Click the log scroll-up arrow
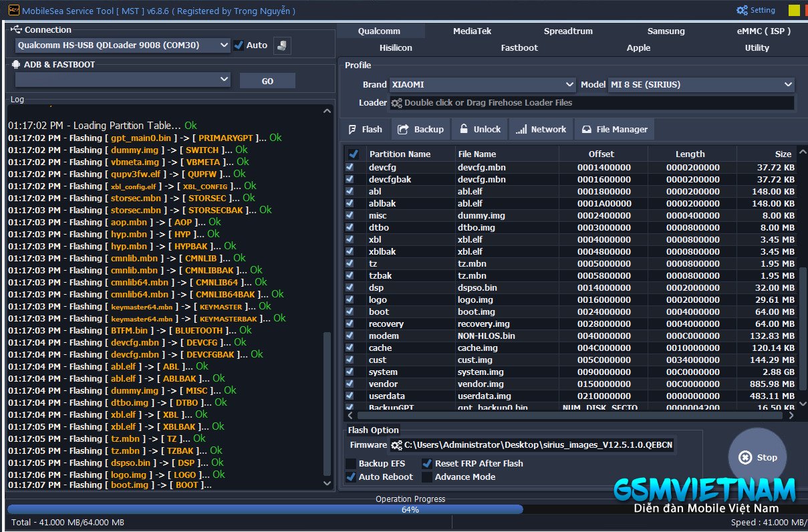The image size is (808, 532). click(x=327, y=112)
